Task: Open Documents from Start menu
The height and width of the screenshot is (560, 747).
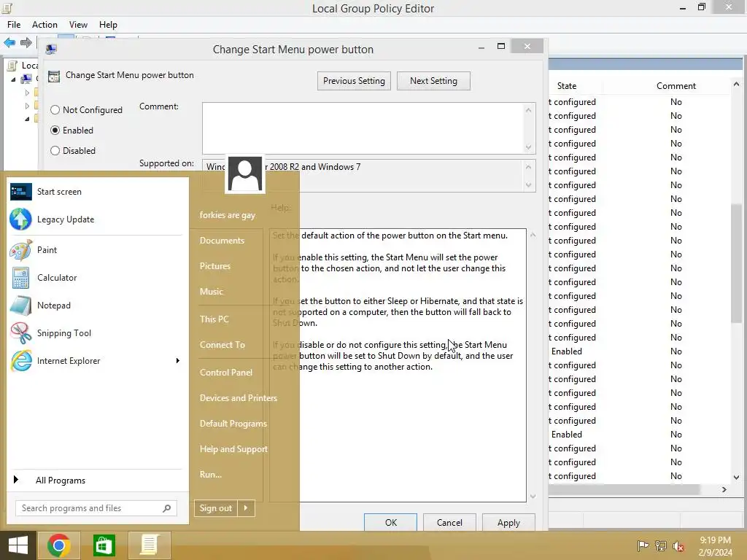Action: [x=222, y=241]
